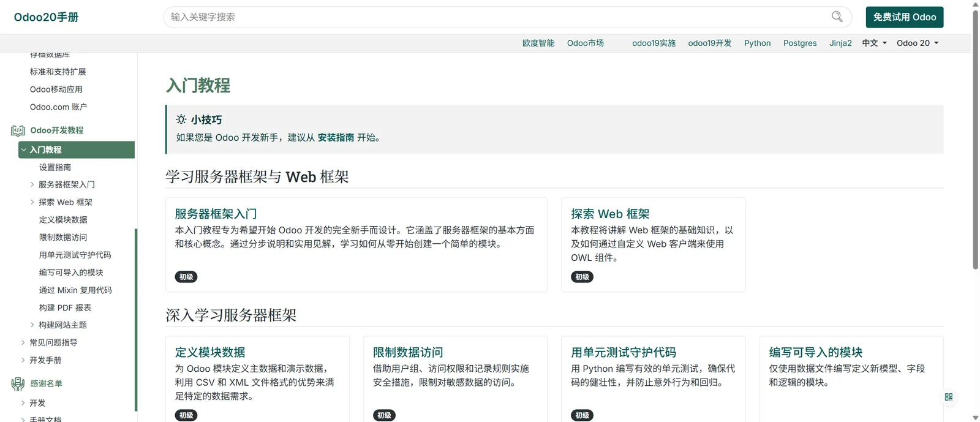
Task: Collapse the 入门教程 sidebar section
Action: [x=24, y=149]
